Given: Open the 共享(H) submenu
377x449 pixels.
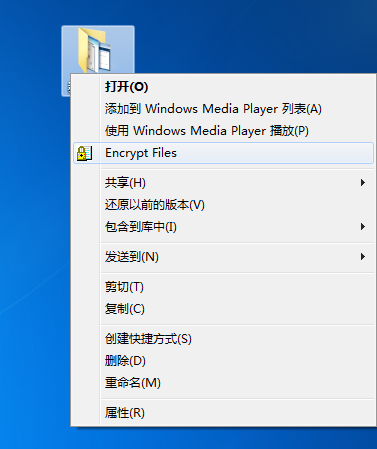Looking at the screenshot, I should pyautogui.click(x=223, y=183).
